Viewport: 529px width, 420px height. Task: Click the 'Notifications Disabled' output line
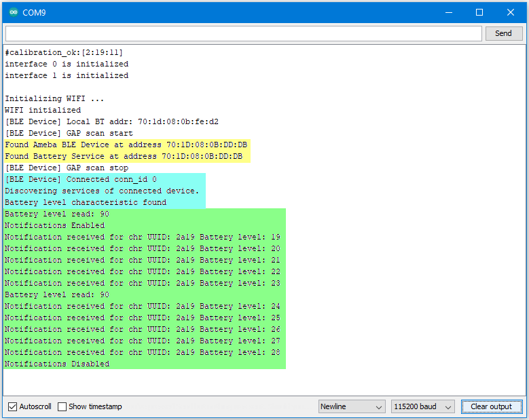57,364
